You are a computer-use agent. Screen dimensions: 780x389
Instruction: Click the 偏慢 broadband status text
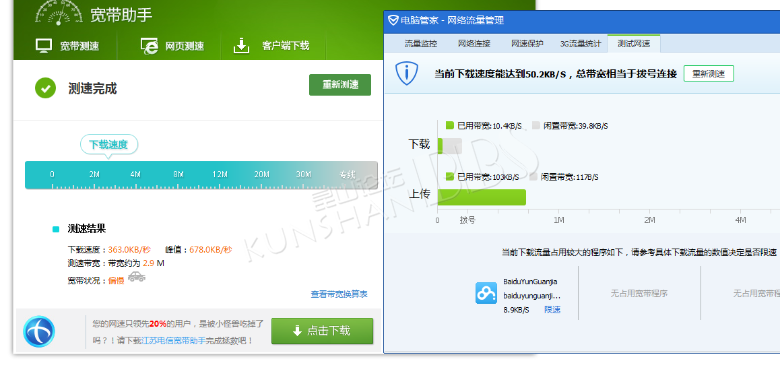point(116,281)
